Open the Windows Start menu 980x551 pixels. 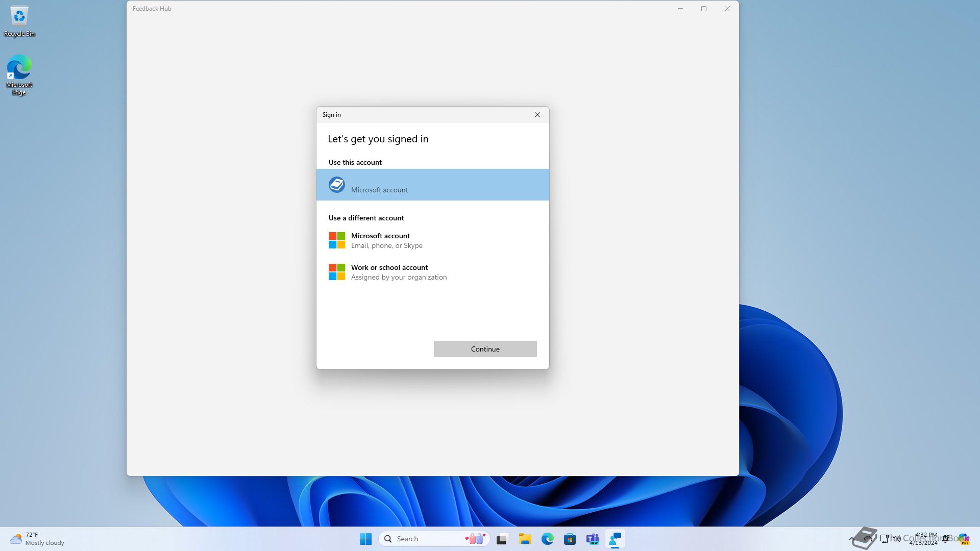pyautogui.click(x=365, y=539)
